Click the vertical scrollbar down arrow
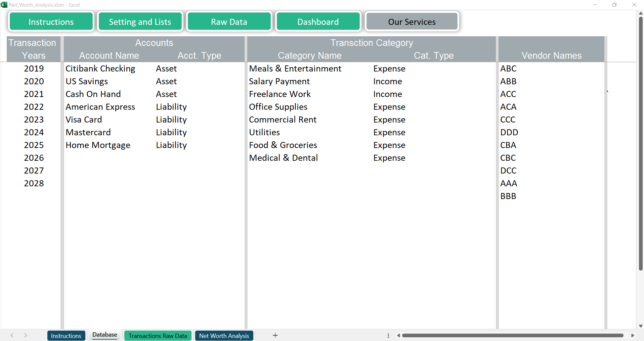644x341 pixels. point(641,326)
